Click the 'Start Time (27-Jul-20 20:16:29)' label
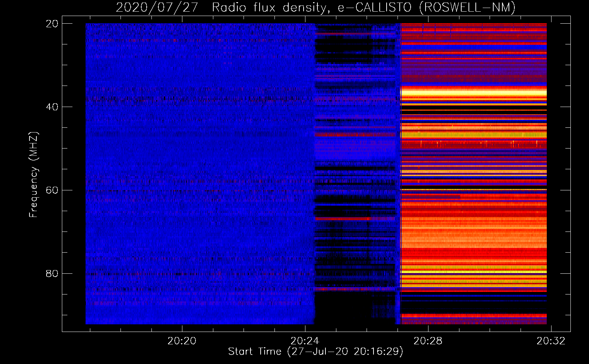The height and width of the screenshot is (364, 589). [316, 352]
